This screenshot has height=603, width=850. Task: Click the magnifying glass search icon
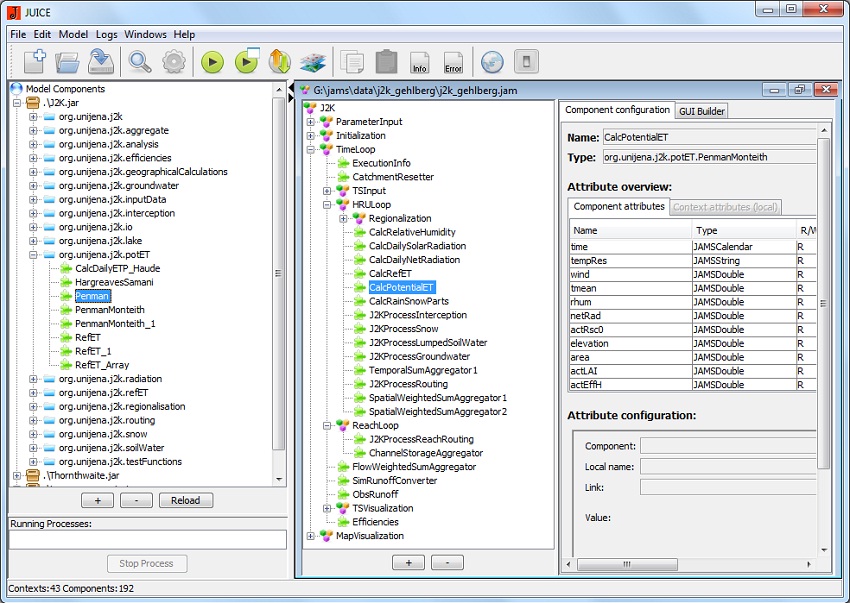tap(140, 62)
